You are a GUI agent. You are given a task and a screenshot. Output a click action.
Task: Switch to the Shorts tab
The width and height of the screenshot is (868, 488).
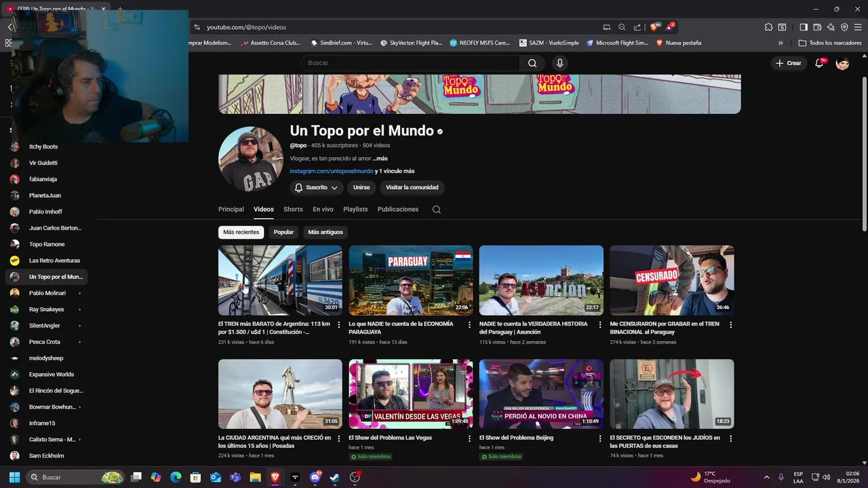(293, 209)
